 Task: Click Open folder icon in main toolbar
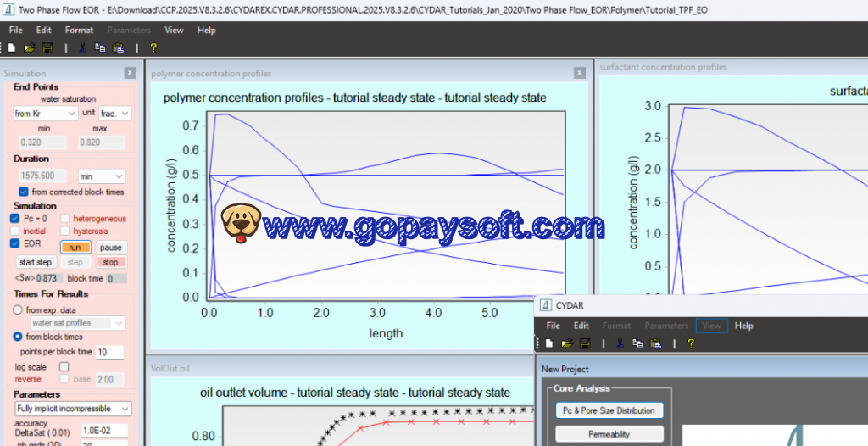tap(30, 48)
